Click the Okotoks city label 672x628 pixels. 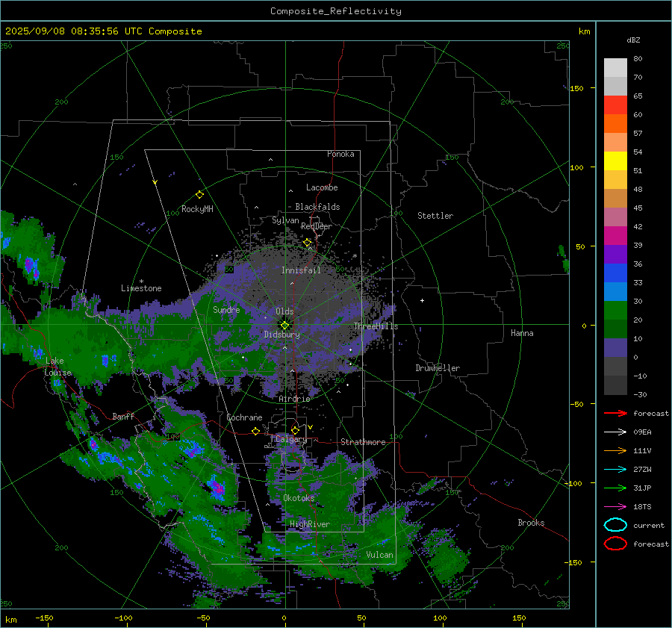pos(299,497)
